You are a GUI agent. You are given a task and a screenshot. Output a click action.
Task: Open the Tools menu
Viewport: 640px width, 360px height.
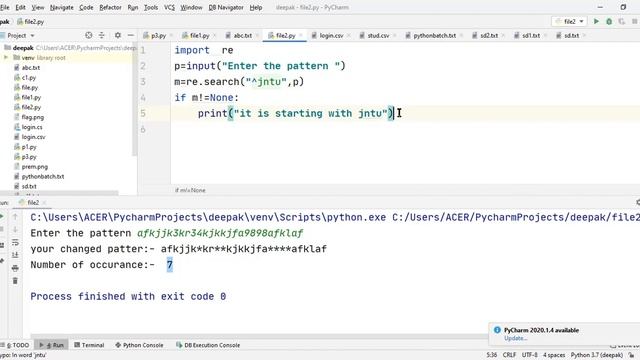pyautogui.click(x=151, y=7)
